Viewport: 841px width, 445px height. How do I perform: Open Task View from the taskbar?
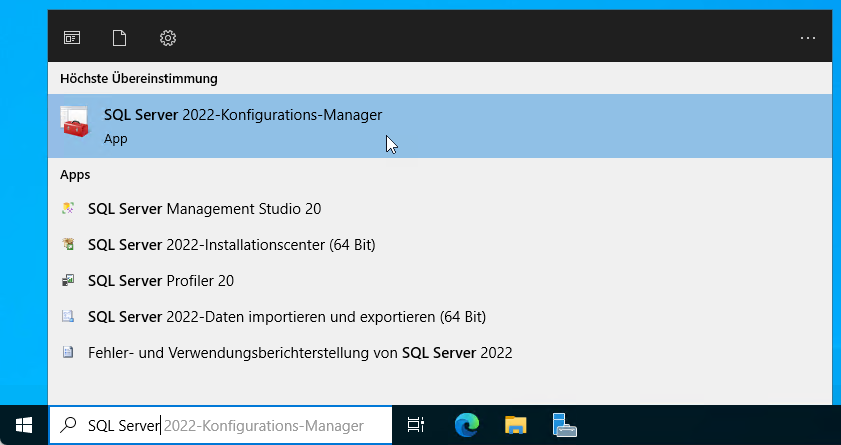point(416,425)
